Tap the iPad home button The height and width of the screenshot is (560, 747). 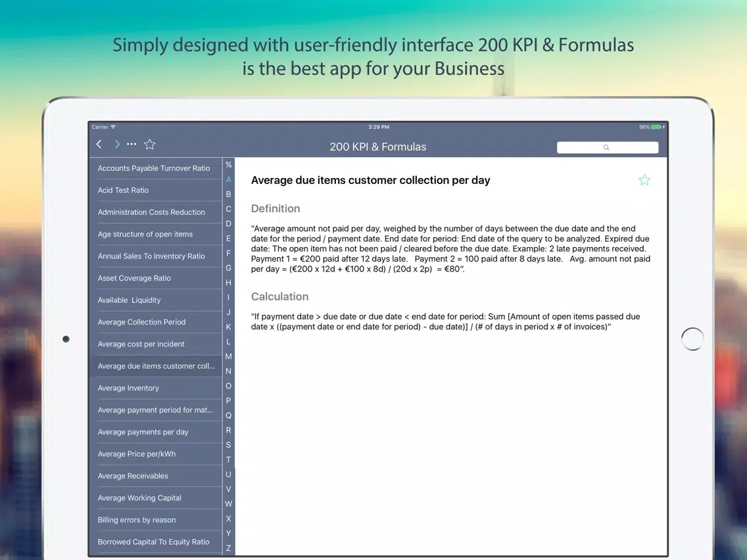[692, 339]
